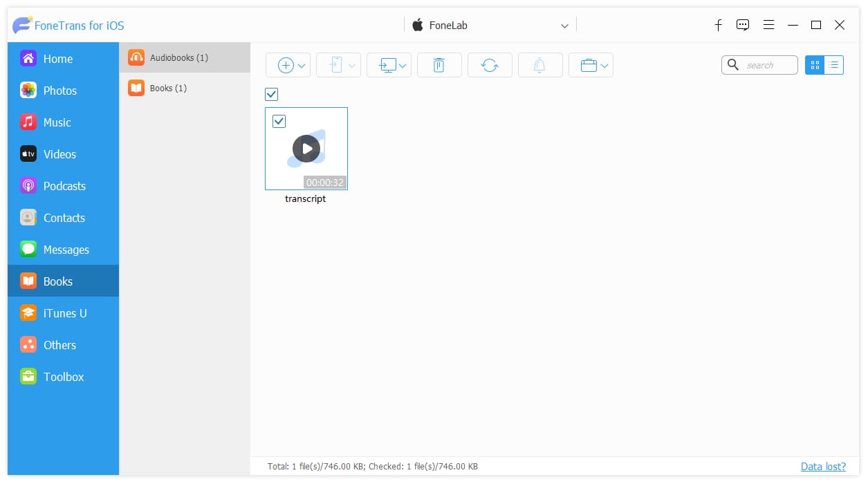This screenshot has width=868, height=484.
Task: Open the Export to device dropdown arrow
Action: click(x=352, y=66)
